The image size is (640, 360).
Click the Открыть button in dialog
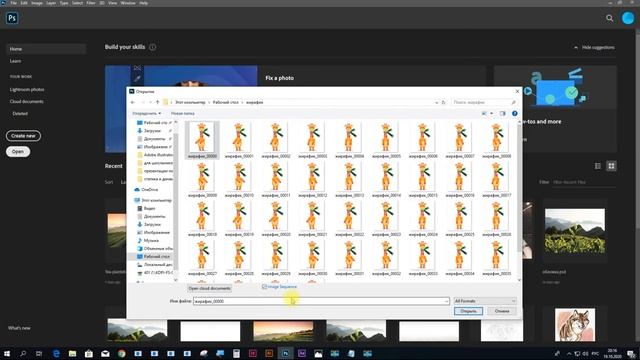pyautogui.click(x=468, y=311)
